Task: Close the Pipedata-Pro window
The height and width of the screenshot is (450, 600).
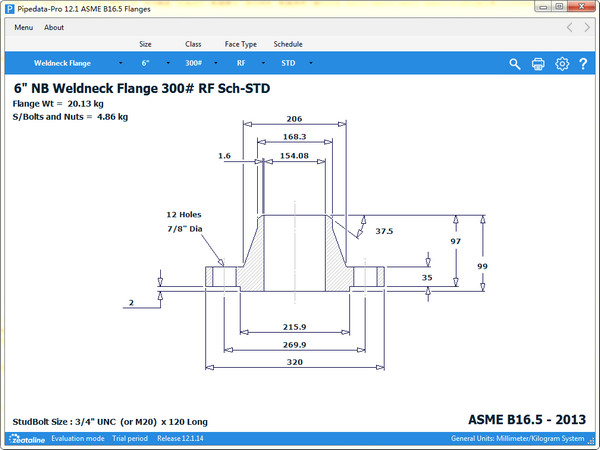Action: (581, 7)
